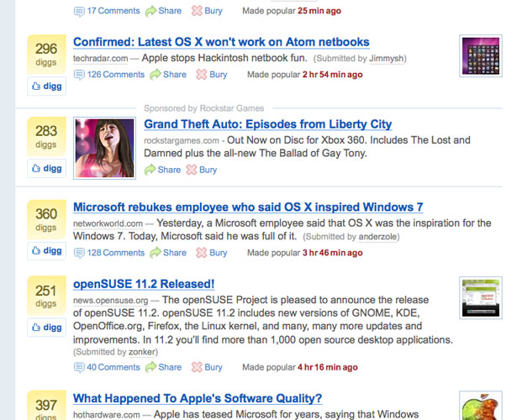Open techradar.com source link

point(101,58)
